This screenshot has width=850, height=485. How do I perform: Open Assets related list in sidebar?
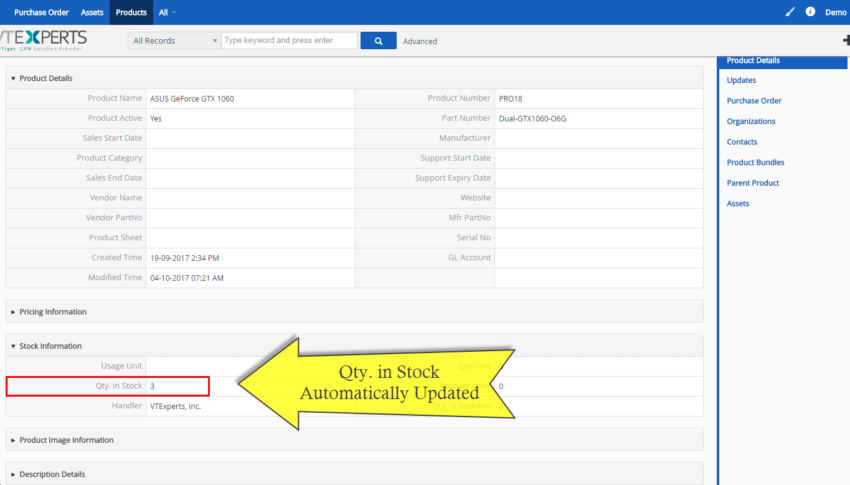point(737,204)
